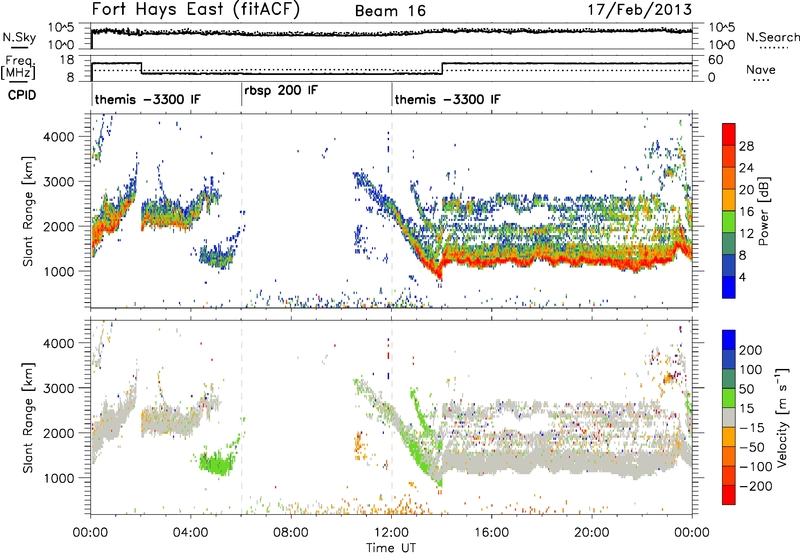
Task: Click the date '17/Feb/2013'
Action: 640,10
